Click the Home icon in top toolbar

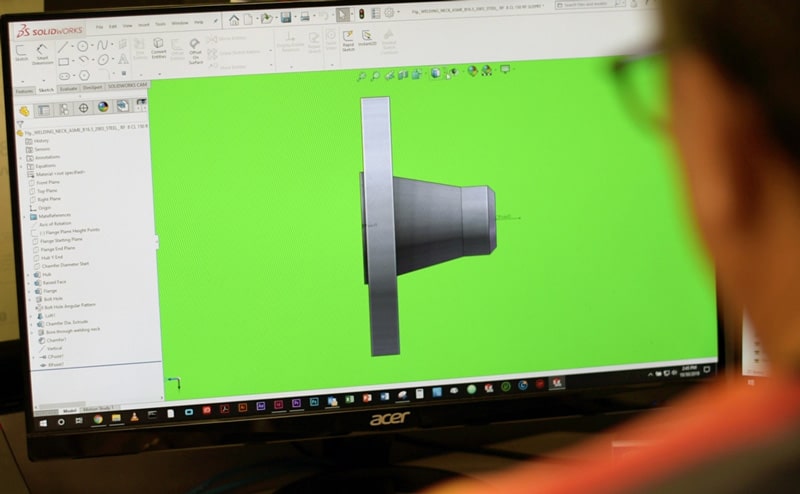[234, 20]
